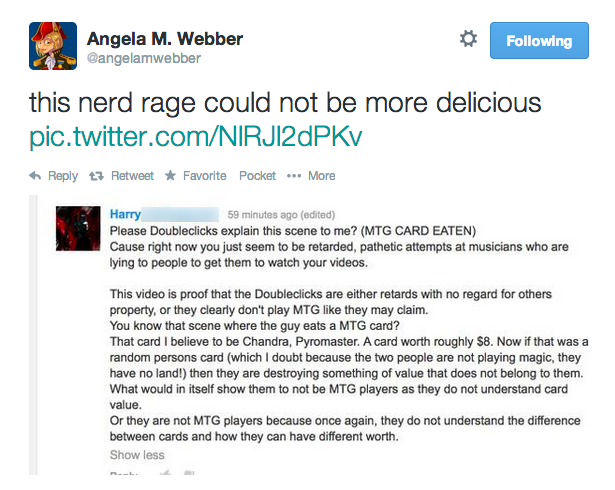Image resolution: width=615 pixels, height=490 pixels.
Task: Open the gear user actions menu
Action: (x=468, y=39)
